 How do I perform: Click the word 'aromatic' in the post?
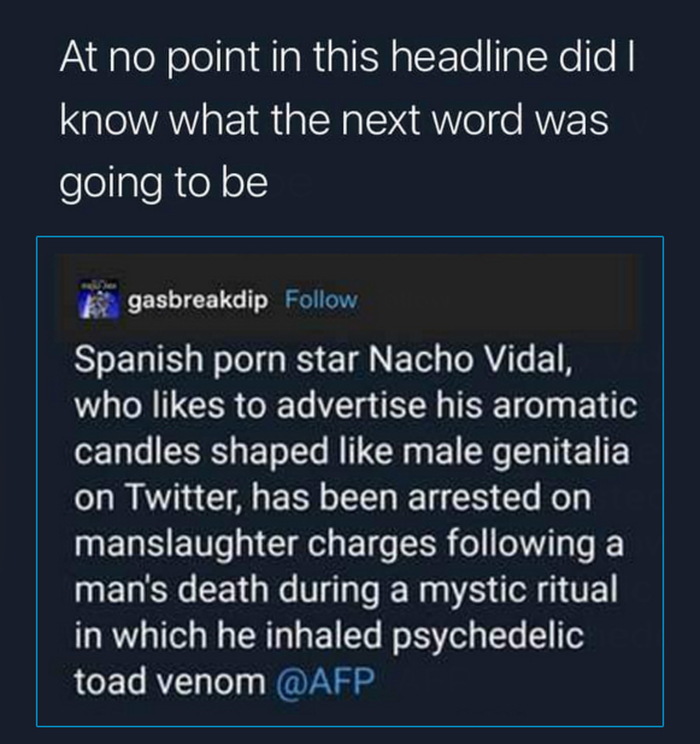coord(565,406)
